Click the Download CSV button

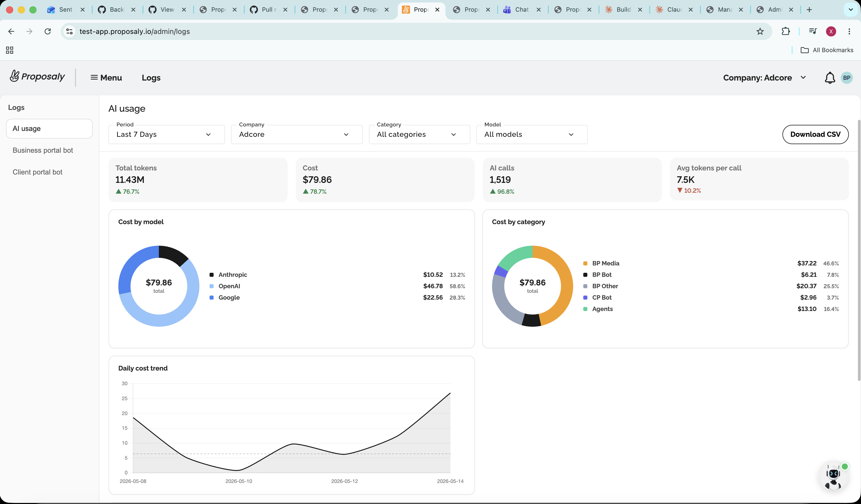click(815, 134)
